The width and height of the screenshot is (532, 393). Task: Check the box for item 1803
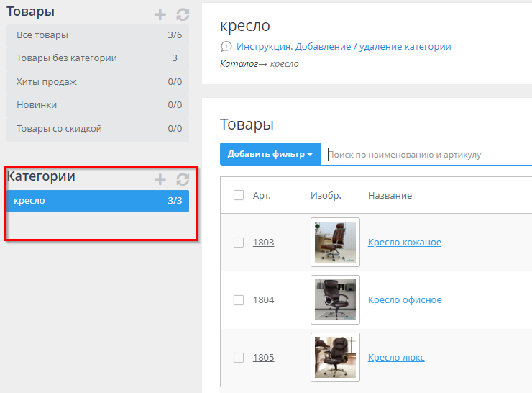239,243
